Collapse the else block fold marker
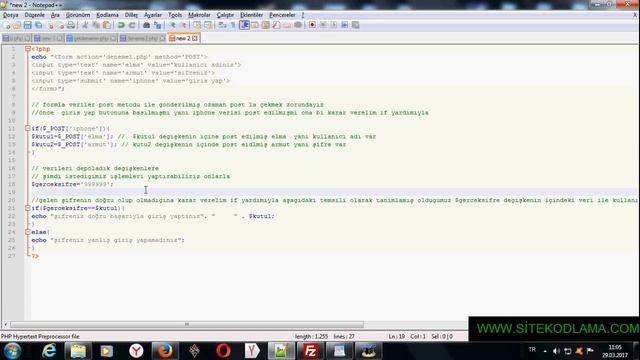 [x=28, y=232]
